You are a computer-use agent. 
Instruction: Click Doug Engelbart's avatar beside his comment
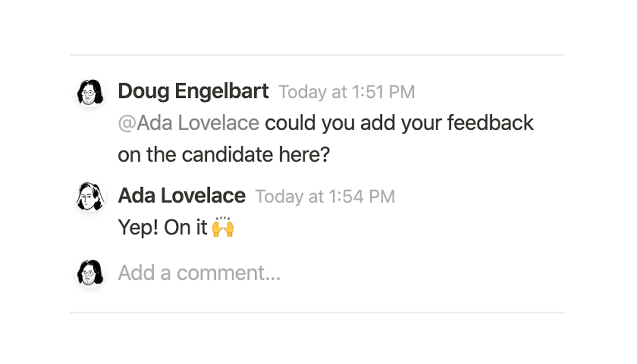(x=90, y=92)
